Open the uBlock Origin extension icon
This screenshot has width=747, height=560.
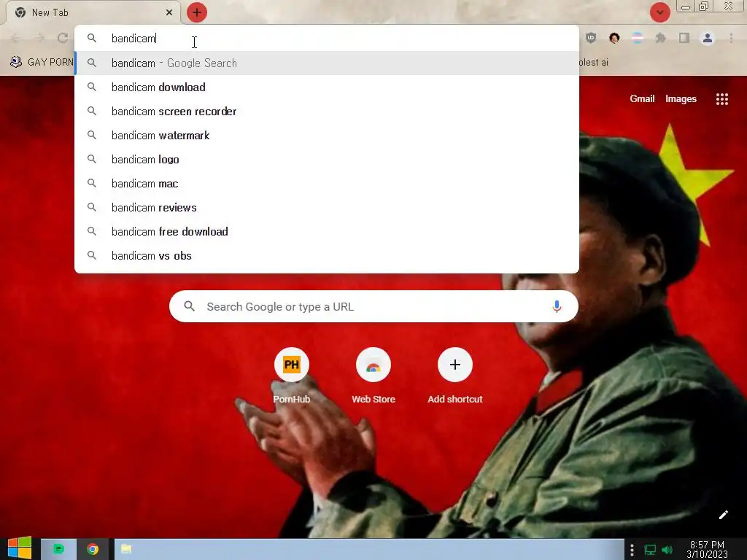591,38
